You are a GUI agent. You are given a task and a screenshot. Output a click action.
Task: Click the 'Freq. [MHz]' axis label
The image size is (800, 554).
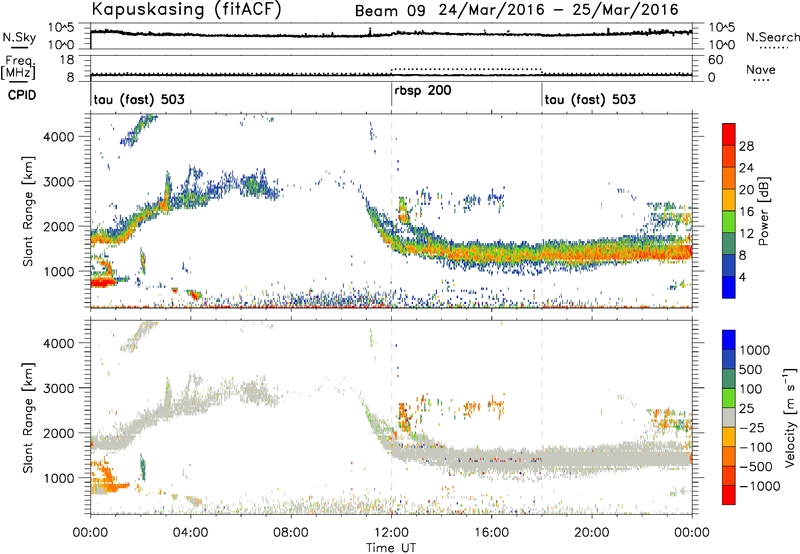coord(18,67)
